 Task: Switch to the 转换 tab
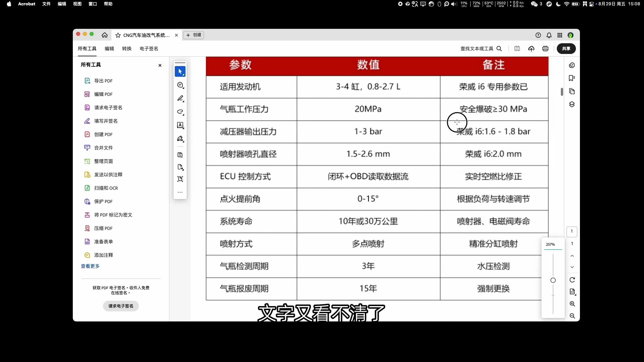coord(127,49)
